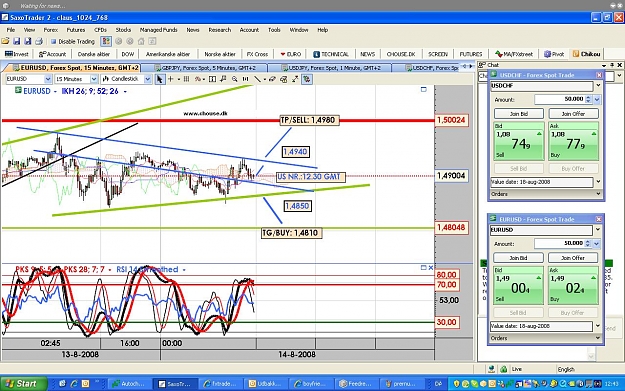The image size is (625, 391).
Task: Add a note annotation with the note icon
Action: coord(223,79)
